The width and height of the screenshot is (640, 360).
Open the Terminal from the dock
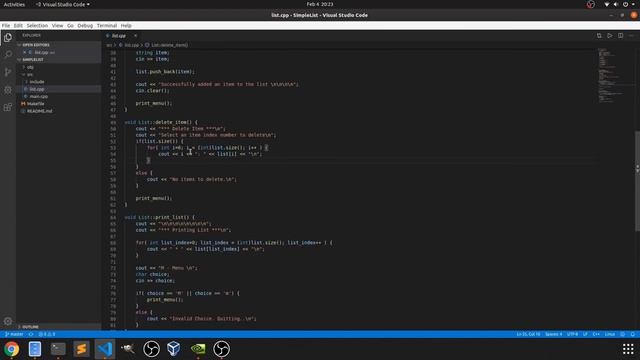[x=58, y=349]
